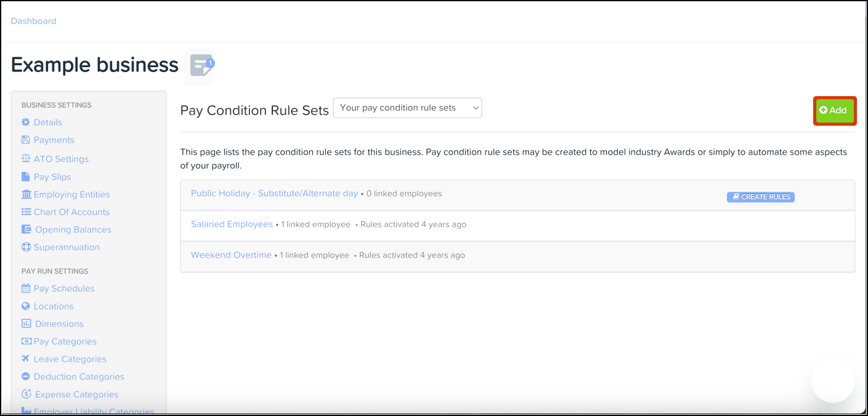
Task: Click the Superannuation lifebuoy icon
Action: [x=26, y=247]
